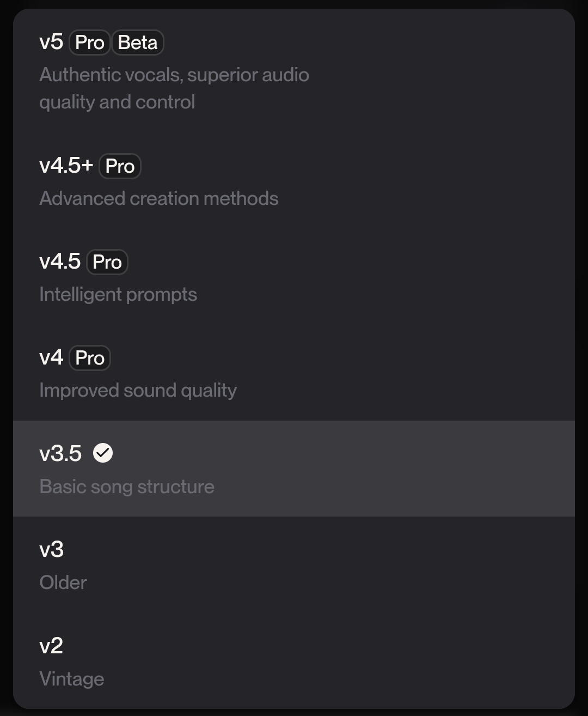Click the Beta badge next to v5
The width and height of the screenshot is (588, 716).
click(x=138, y=43)
